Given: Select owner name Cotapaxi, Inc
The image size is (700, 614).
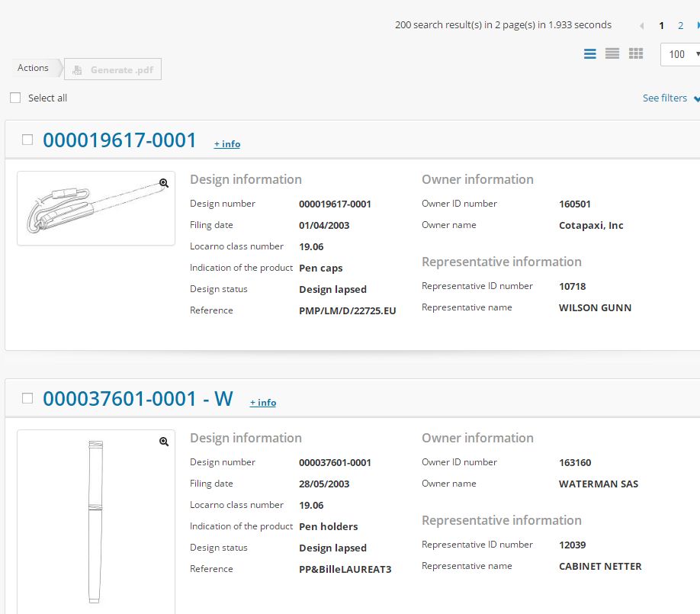Looking at the screenshot, I should click(591, 226).
